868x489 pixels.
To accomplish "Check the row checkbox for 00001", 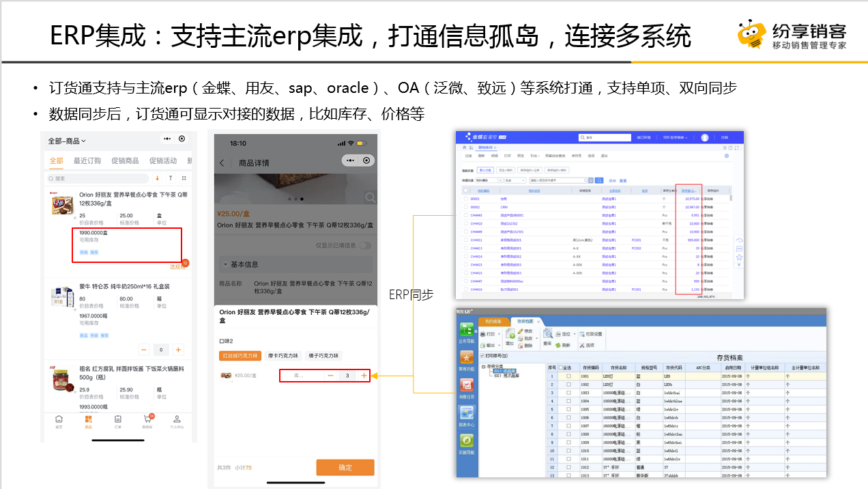I will point(465,199).
